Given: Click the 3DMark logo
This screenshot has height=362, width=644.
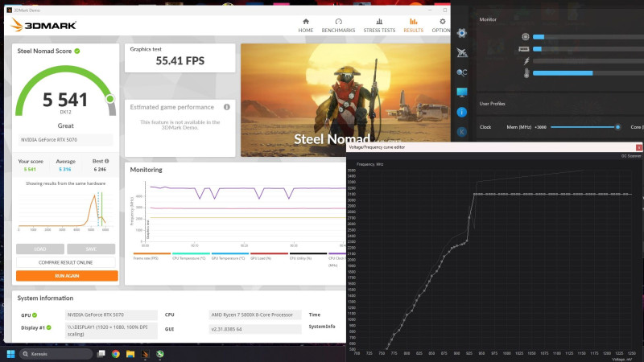Looking at the screenshot, I should click(43, 25).
